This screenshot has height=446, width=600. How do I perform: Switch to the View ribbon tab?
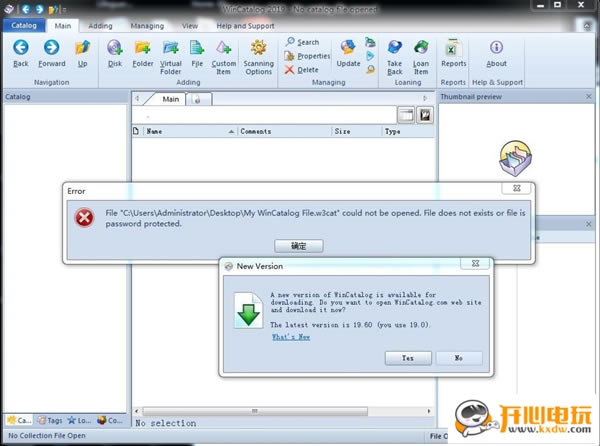click(190, 26)
